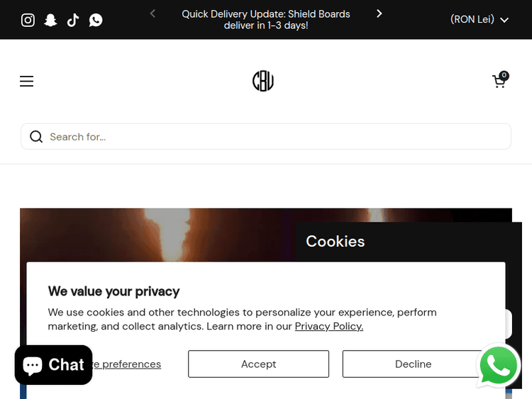Click the search magnifier icon
The image size is (532, 399).
tap(36, 137)
